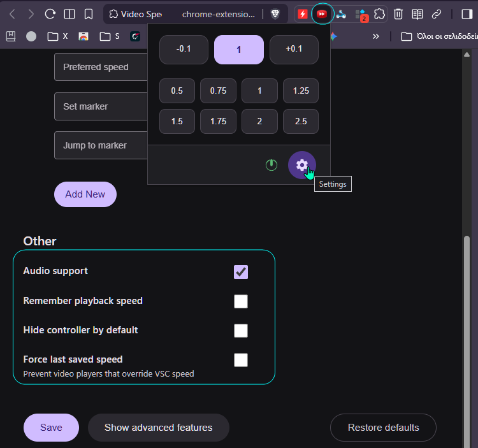478x448 pixels.
Task: Set speed preset to 0.5
Action: point(177,91)
